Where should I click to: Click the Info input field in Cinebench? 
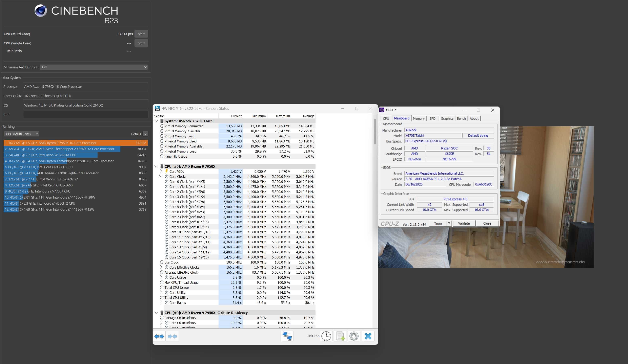click(x=85, y=115)
